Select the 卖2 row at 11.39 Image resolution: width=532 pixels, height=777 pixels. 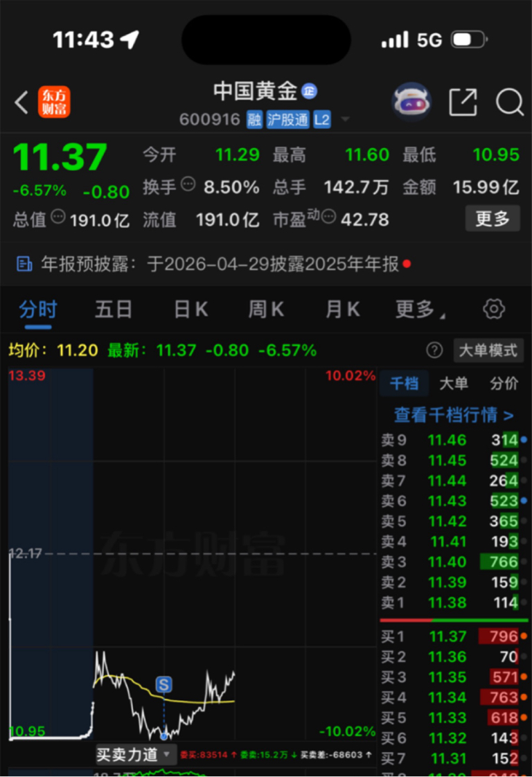tap(454, 582)
